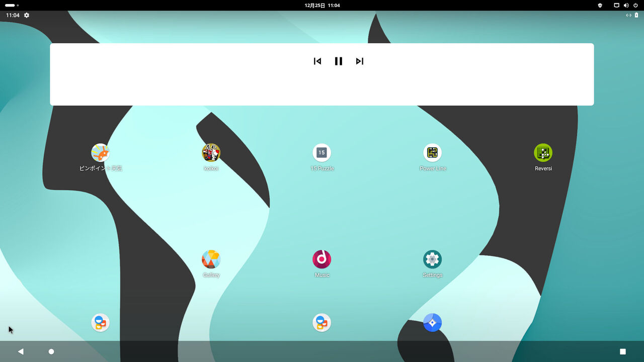Image resolution: width=644 pixels, height=362 pixels.
Task: Open the Settings app
Action: click(x=432, y=259)
